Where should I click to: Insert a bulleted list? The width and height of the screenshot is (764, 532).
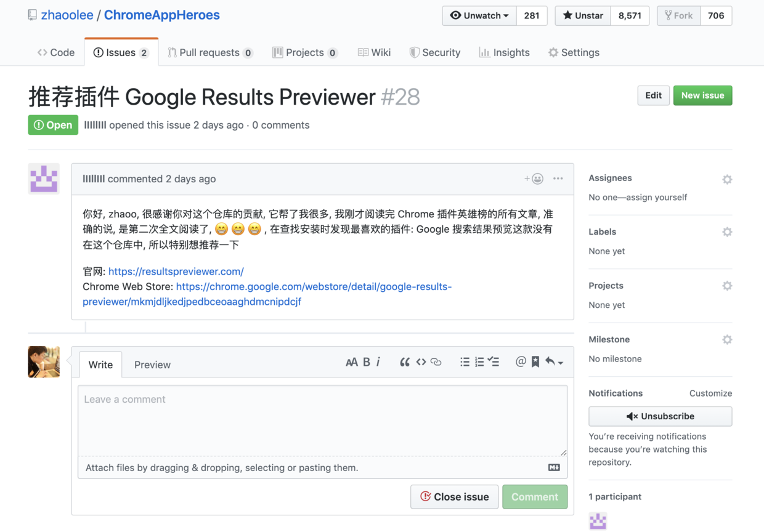(465, 362)
